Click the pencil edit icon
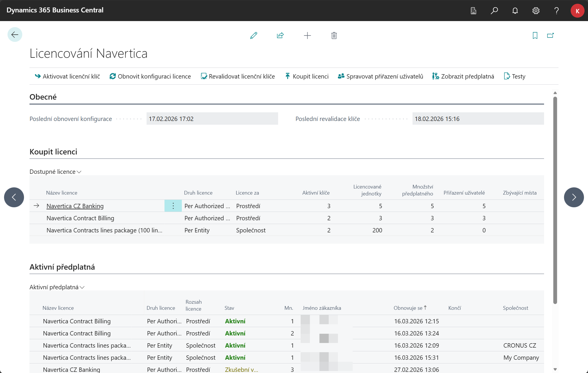588x373 pixels. (254, 36)
